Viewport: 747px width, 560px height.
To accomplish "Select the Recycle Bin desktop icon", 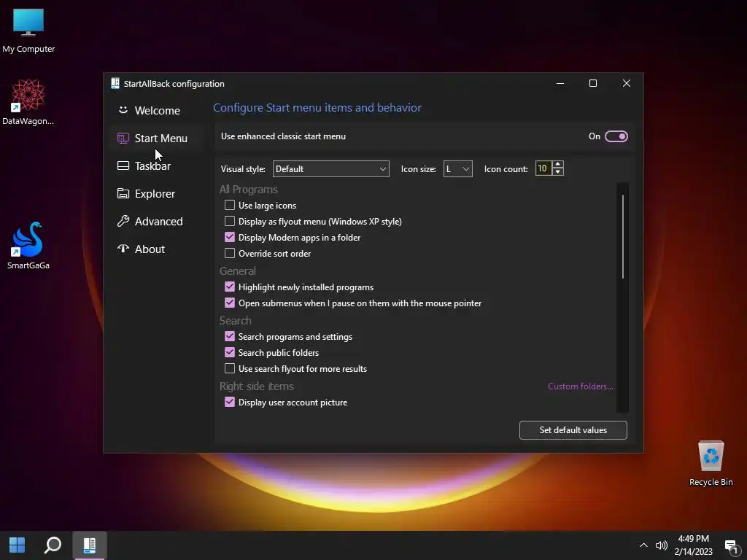I will [x=711, y=463].
